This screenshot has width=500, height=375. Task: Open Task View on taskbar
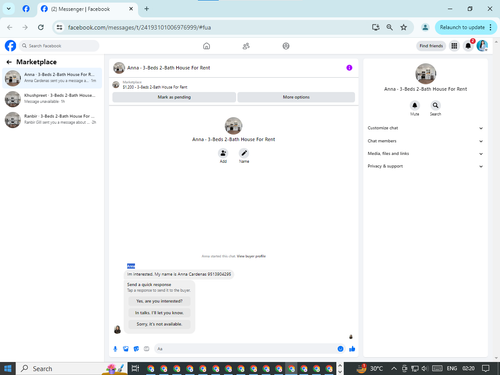(x=135, y=368)
